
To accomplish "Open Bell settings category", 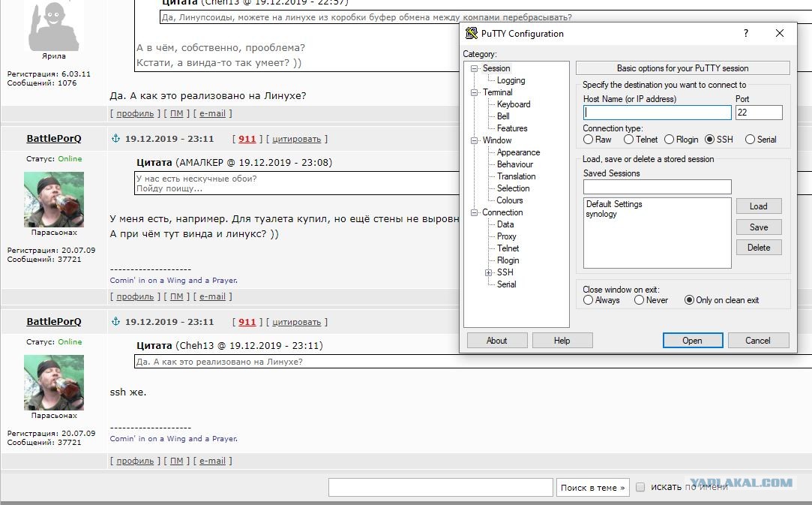I will pos(503,116).
